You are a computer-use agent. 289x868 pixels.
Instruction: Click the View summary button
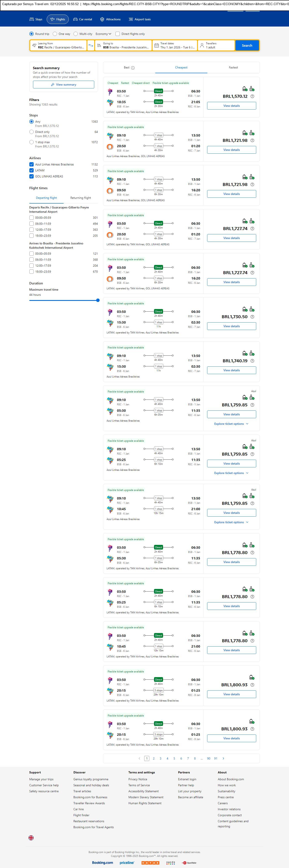click(x=63, y=85)
